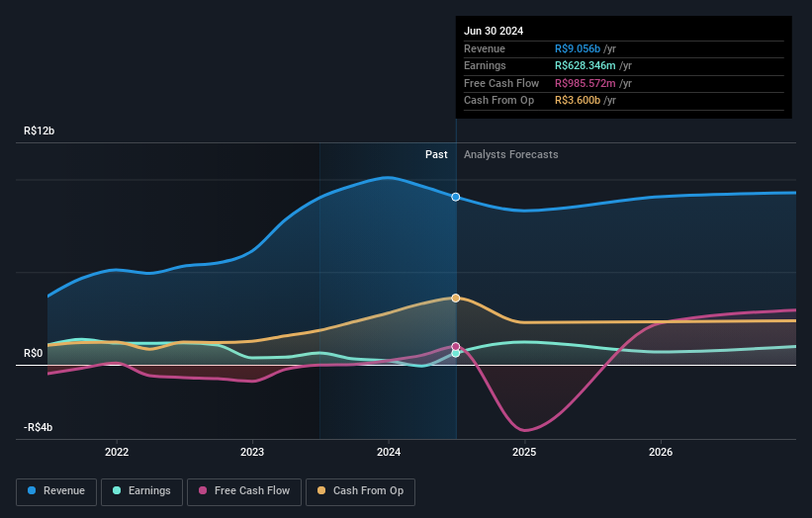Click the 2024 x-axis label
The height and width of the screenshot is (518, 812).
tap(389, 452)
